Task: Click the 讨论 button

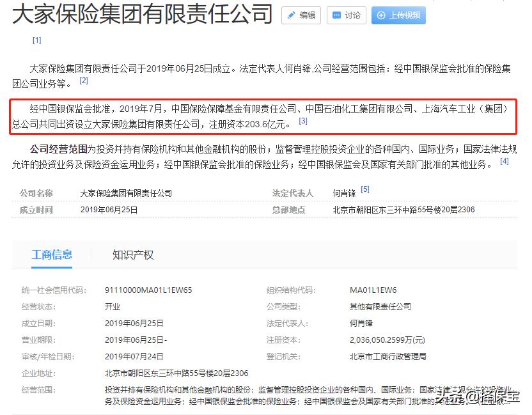Action: tap(346, 15)
